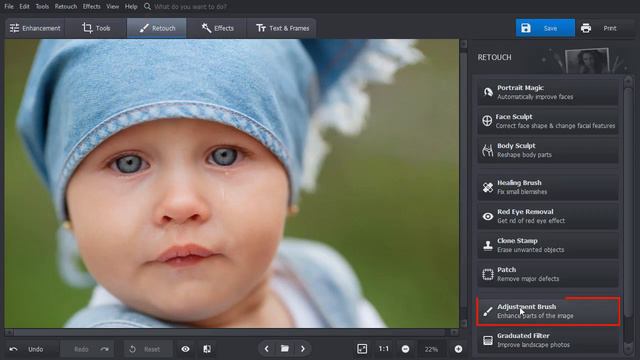640x360 pixels.
Task: Open Face Sculpt tool
Action: click(548, 121)
